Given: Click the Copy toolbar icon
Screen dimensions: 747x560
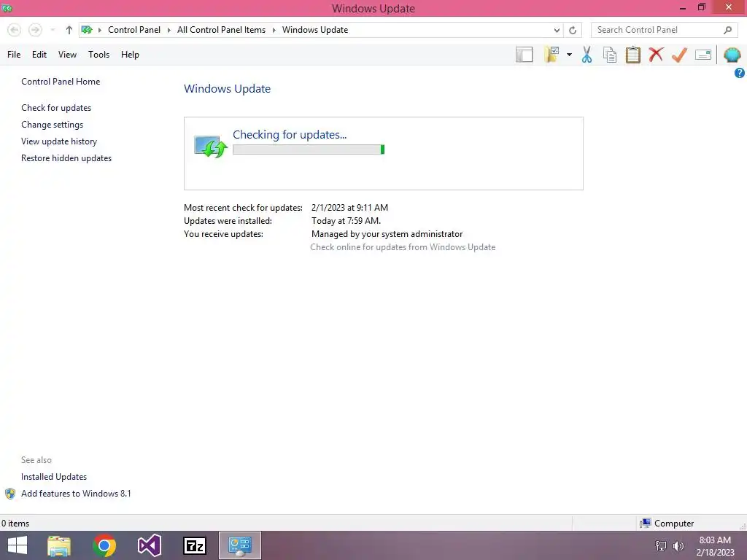Looking at the screenshot, I should tap(610, 55).
